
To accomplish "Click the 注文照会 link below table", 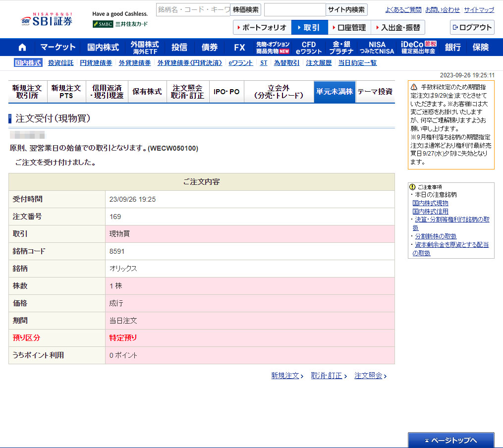I will [368, 376].
